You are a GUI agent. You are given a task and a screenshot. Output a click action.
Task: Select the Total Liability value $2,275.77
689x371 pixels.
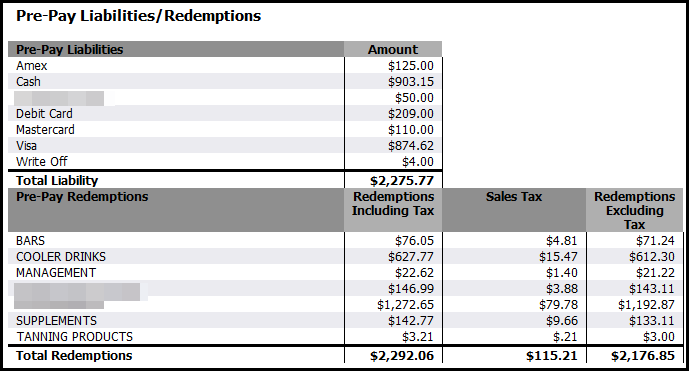click(402, 181)
